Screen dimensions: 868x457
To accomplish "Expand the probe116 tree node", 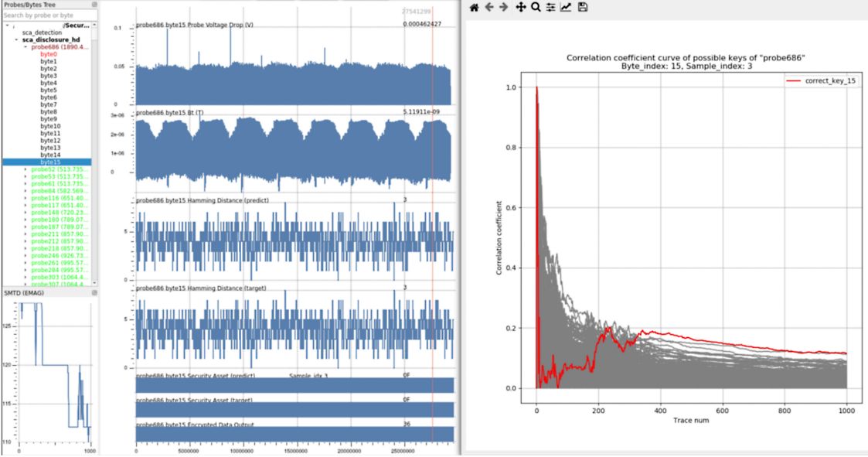I will (25, 198).
